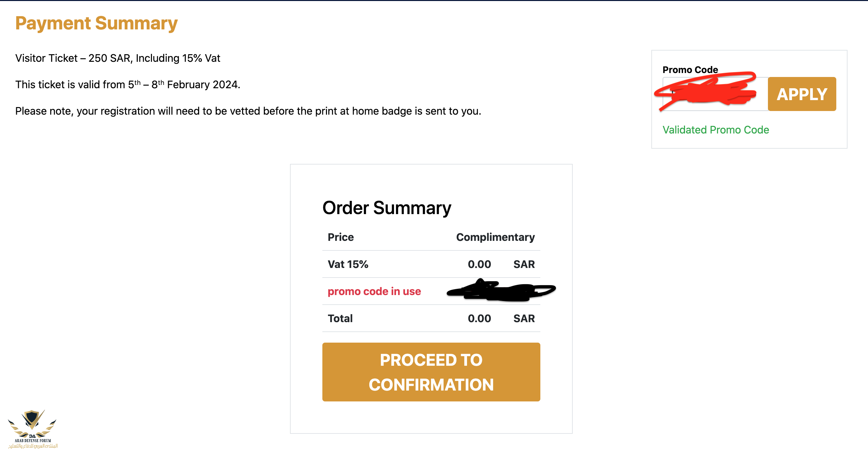Focus the Promo Code input field
The height and width of the screenshot is (450, 868).
(x=714, y=94)
